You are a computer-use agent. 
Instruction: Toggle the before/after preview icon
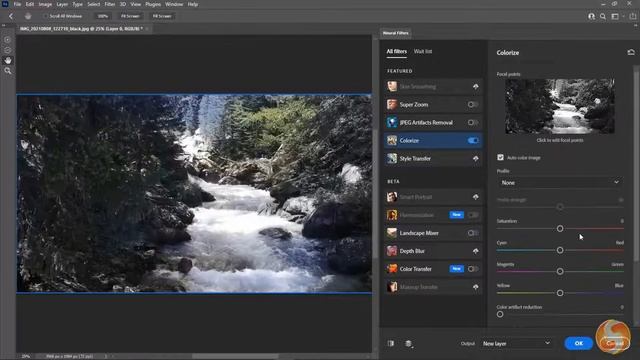click(391, 343)
